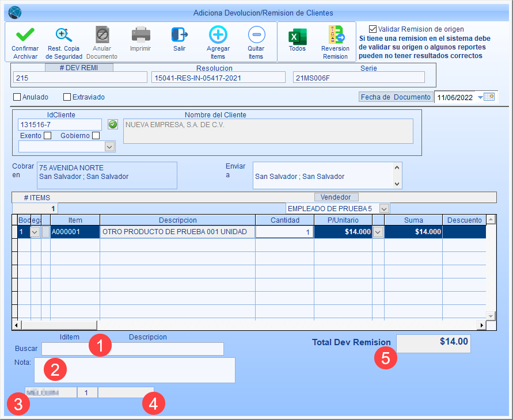Open the Vendedor EMPLEADO DE PRUEBA 5 dropdown
Viewport: 513px width, 420px height.
pyautogui.click(x=384, y=208)
